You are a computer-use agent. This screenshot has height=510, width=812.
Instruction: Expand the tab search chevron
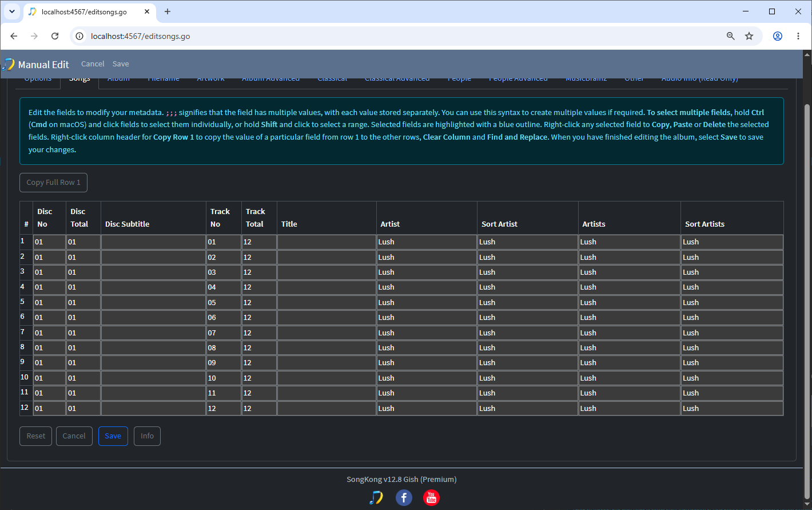click(11, 11)
